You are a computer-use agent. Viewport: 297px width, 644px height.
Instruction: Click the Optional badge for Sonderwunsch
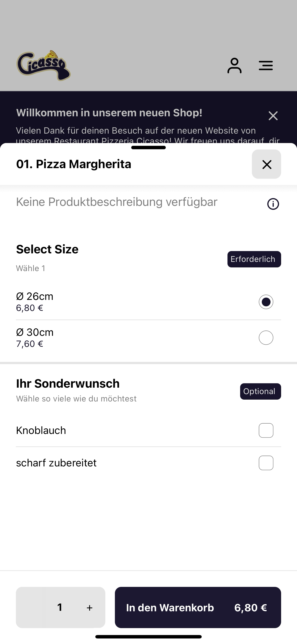click(260, 392)
